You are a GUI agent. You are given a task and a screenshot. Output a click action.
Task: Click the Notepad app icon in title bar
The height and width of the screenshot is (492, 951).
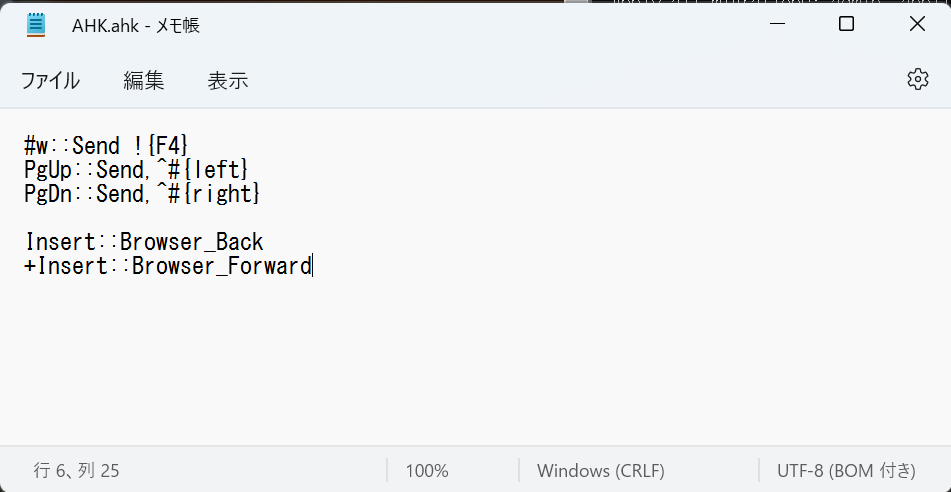pos(36,25)
